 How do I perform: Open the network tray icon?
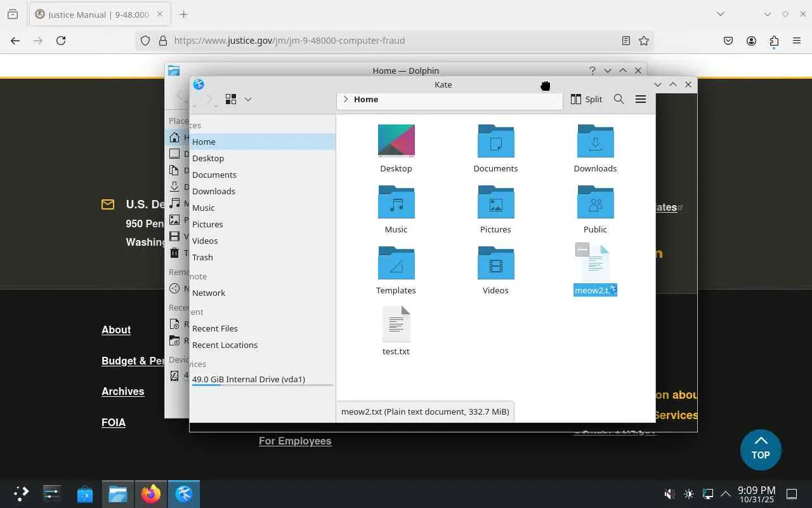pyautogui.click(x=708, y=493)
